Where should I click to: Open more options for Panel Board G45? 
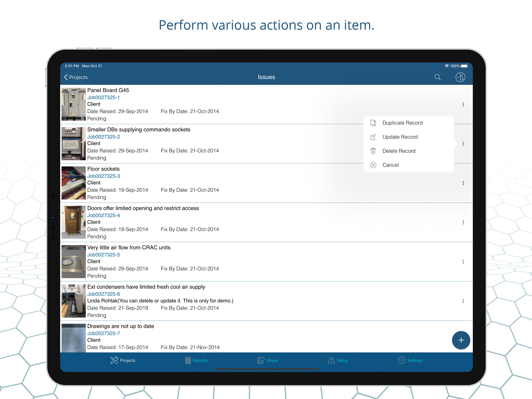(x=463, y=104)
